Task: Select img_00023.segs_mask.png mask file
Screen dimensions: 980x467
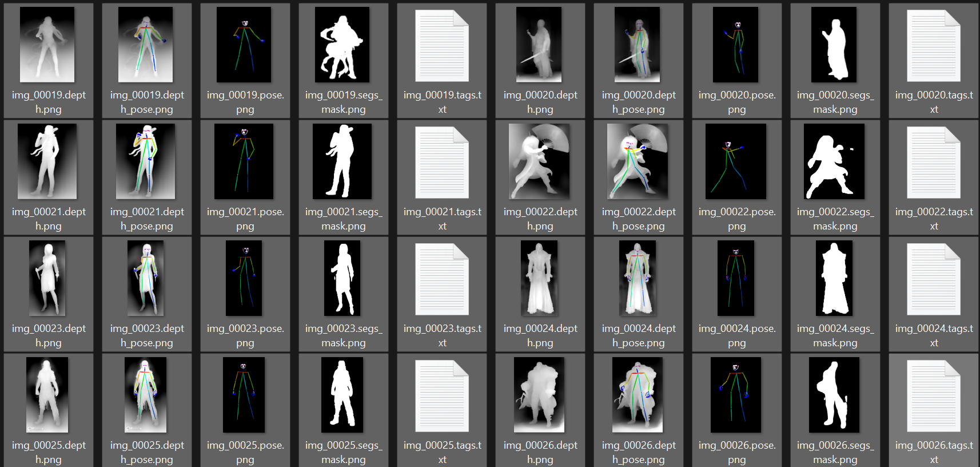Action: coord(342,278)
